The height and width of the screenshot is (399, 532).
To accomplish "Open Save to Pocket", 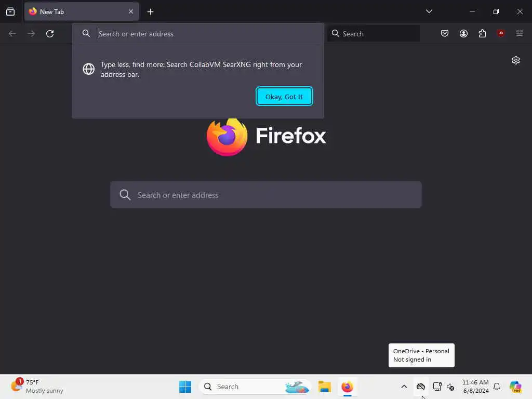I will tap(445, 33).
